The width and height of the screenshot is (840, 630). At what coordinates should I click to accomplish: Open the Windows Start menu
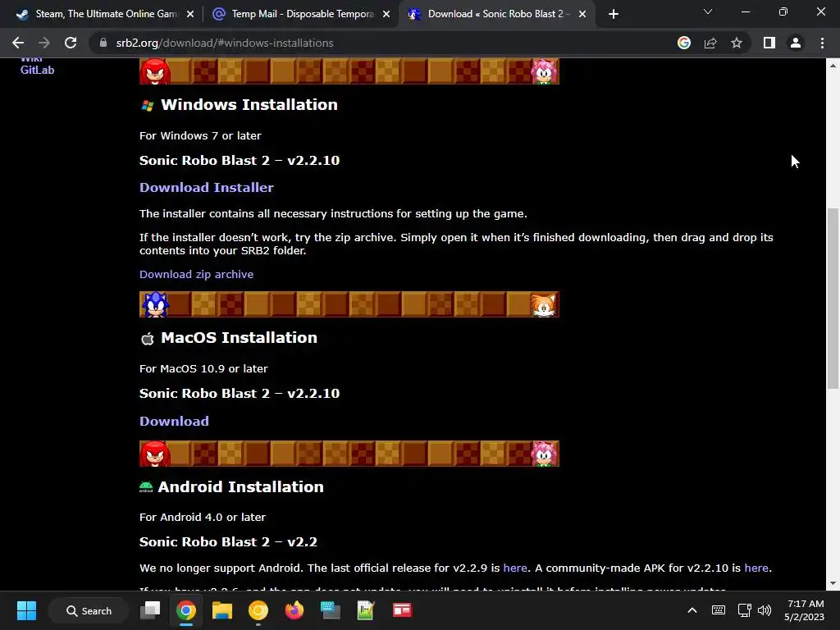point(26,610)
